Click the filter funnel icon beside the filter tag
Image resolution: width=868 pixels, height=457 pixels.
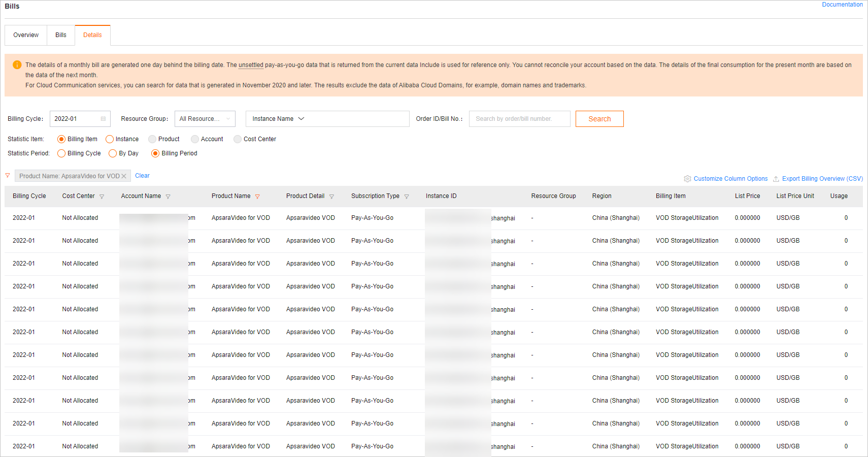pos(8,176)
